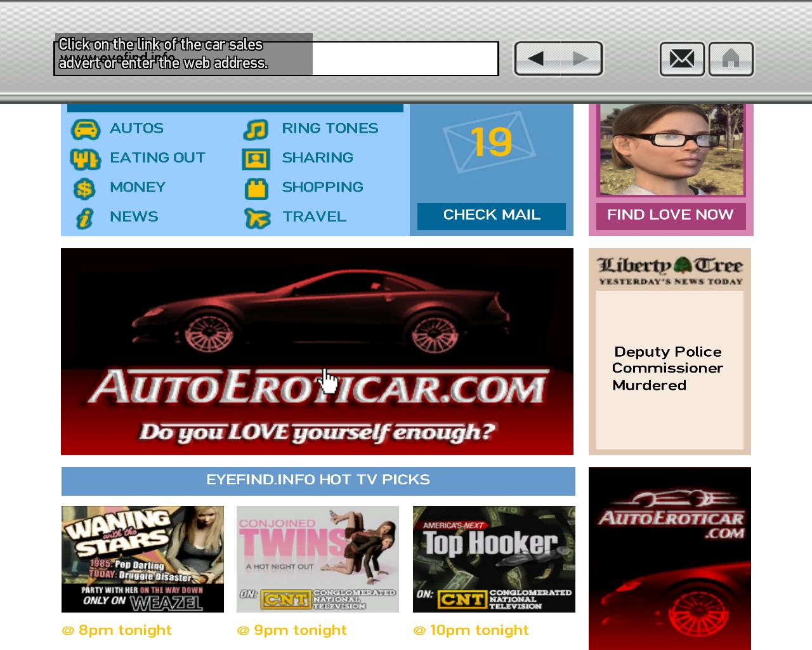The image size is (812, 650).
Task: Open the AUTOS category link
Action: point(136,128)
